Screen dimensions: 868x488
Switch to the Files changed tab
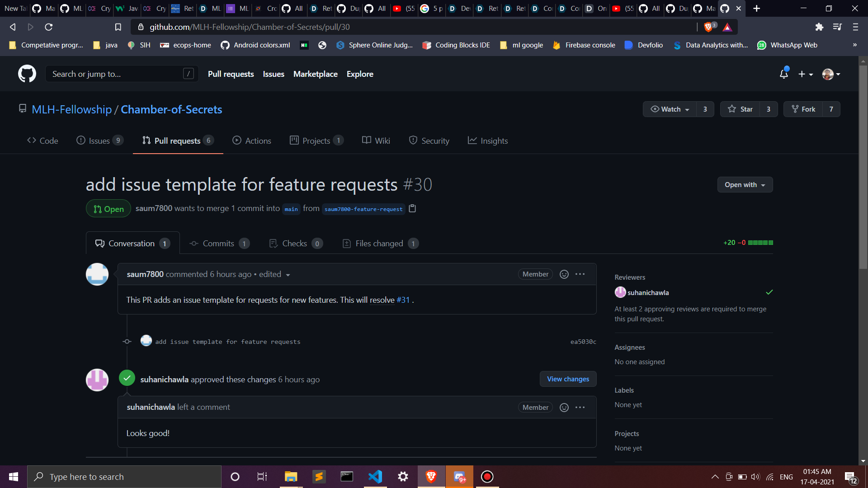[x=379, y=244]
